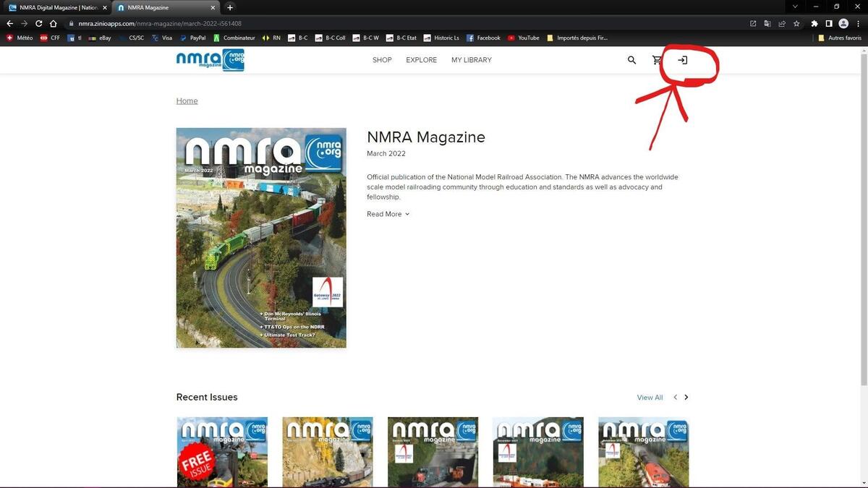Open the March 2022 magazine cover image
The width and height of the screenshot is (868, 488).
261,238
